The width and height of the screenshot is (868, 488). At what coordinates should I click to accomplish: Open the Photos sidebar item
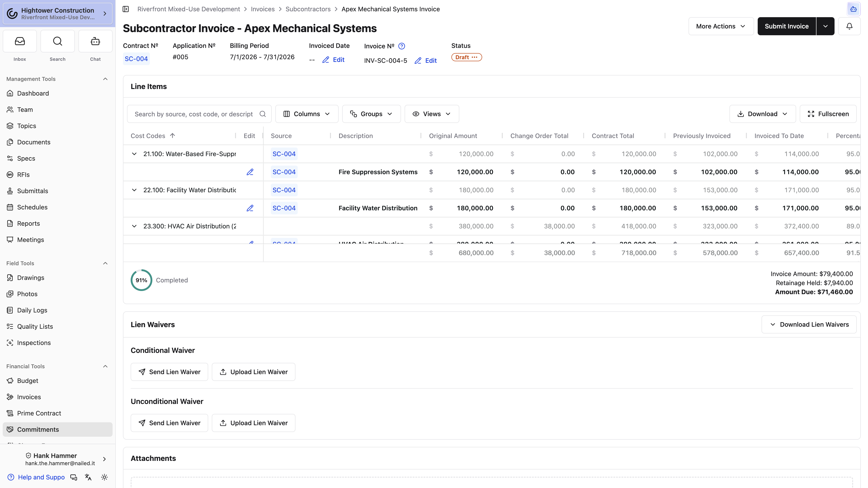(58, 294)
